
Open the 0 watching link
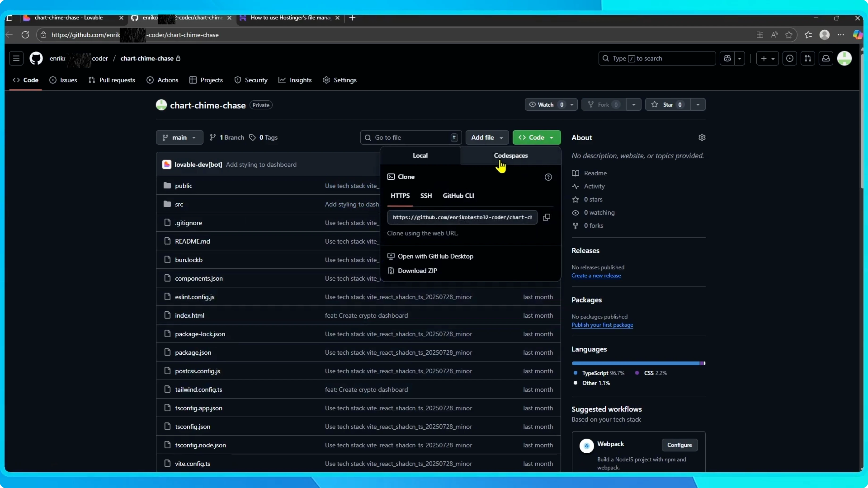pos(593,212)
